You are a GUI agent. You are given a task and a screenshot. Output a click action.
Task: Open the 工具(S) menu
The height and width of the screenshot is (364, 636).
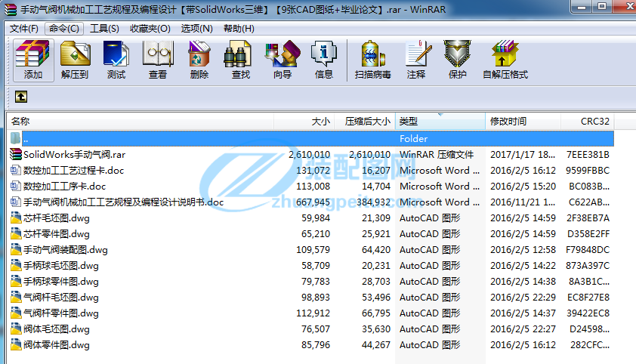coord(104,29)
